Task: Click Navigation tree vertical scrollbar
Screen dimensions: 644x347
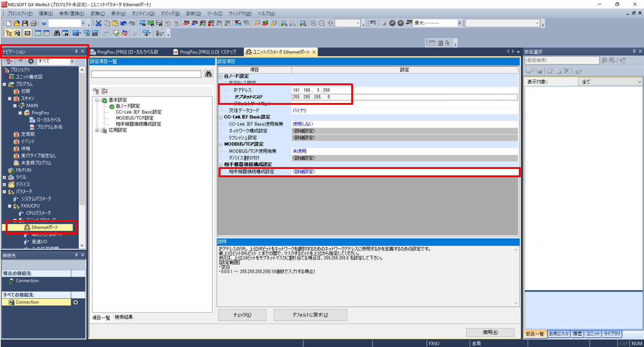Action: (82, 158)
